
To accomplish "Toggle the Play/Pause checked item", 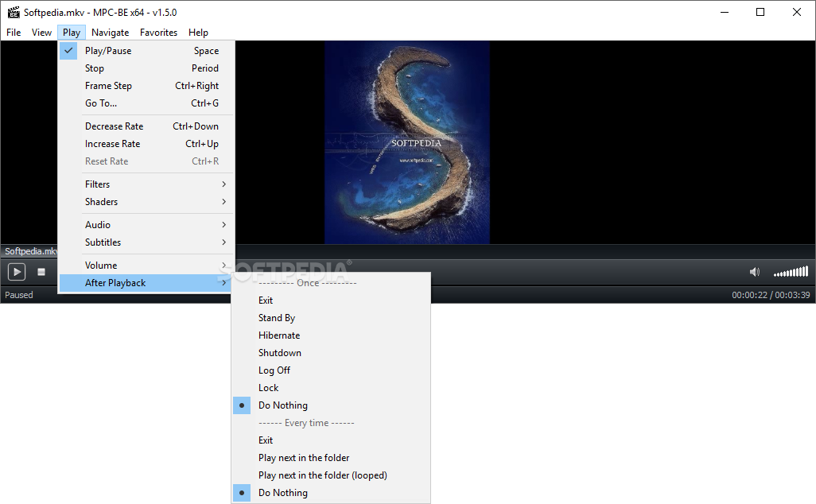I will tap(147, 50).
